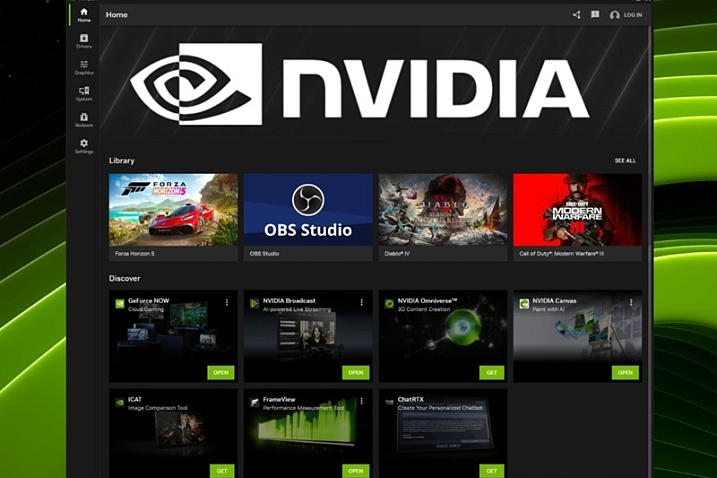The image size is (717, 478).
Task: Click the user profile icon
Action: 615,15
